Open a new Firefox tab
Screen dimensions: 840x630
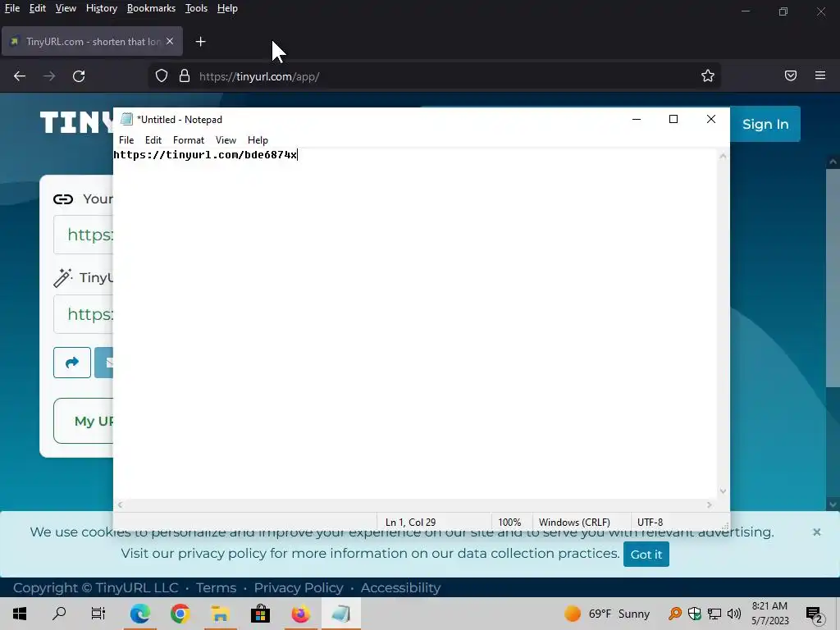(x=200, y=42)
